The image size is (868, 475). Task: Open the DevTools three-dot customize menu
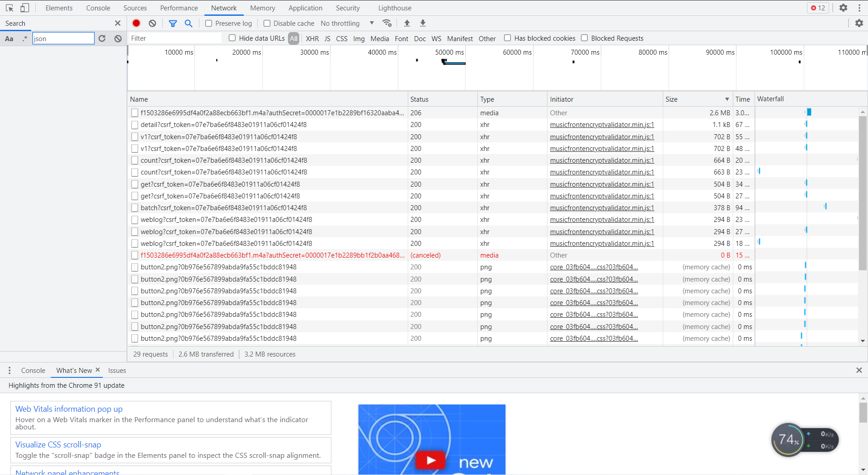point(859,8)
